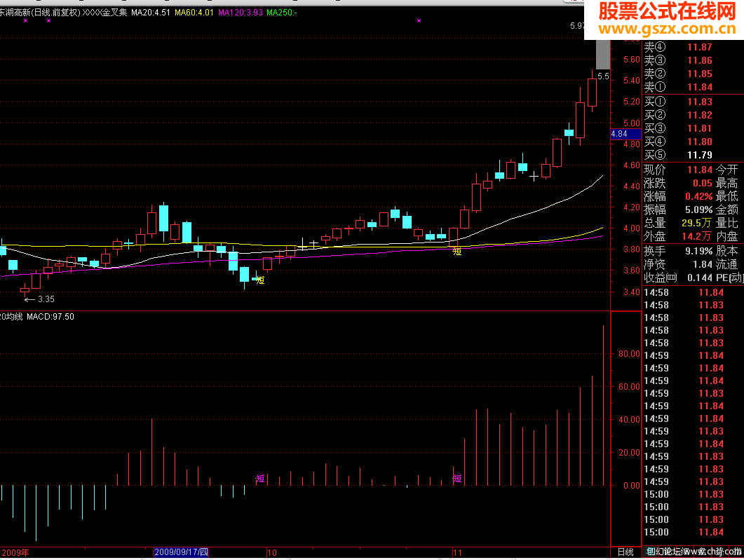Screen dimensions: 744x560
Task: Click the 80.00 MACD axis label
Action: (x=629, y=354)
